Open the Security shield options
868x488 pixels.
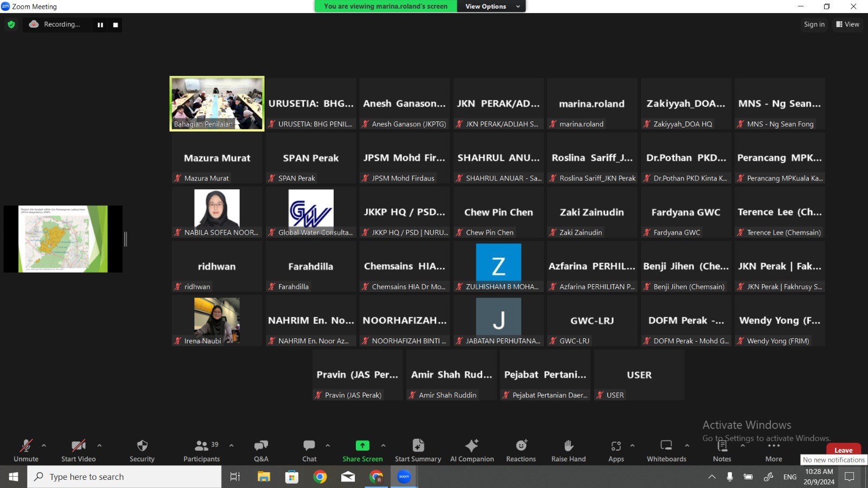[x=142, y=446]
